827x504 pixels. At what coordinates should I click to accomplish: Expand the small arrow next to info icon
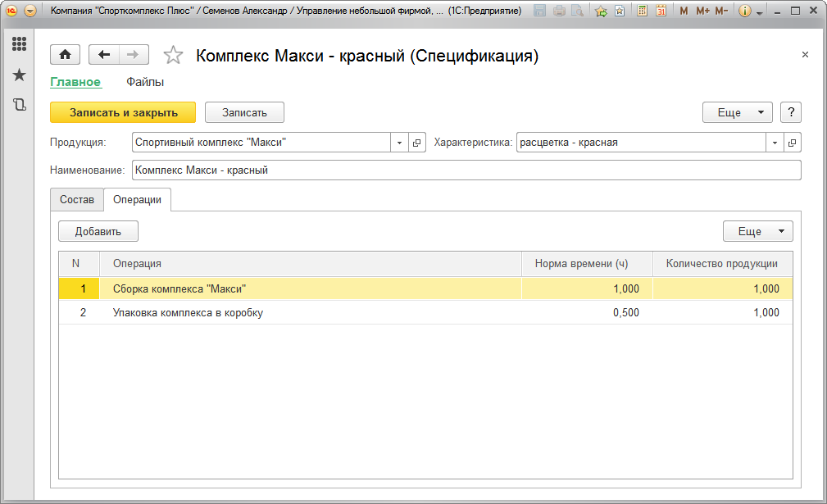pos(760,12)
